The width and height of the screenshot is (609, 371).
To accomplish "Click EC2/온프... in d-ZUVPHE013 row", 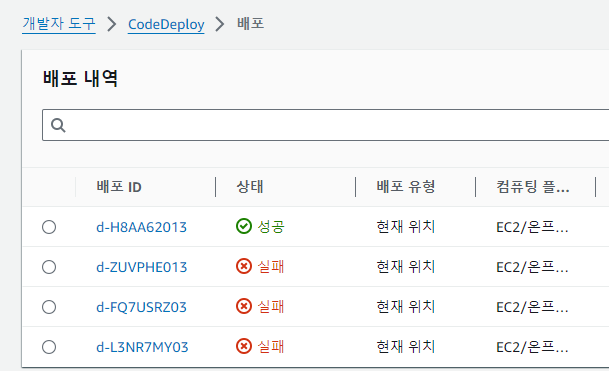I will [x=532, y=267].
